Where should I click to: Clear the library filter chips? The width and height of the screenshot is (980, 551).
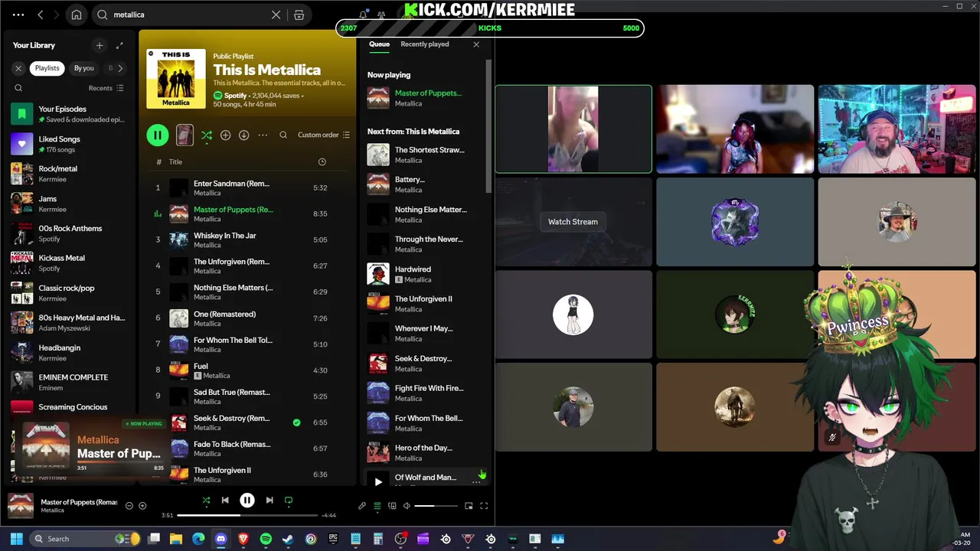[x=18, y=68]
